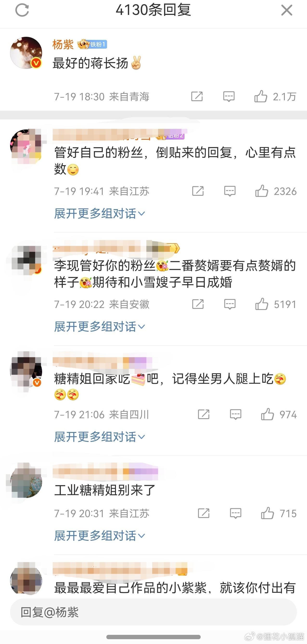
Task: Tap the refresh icon at top left
Action: point(22,10)
